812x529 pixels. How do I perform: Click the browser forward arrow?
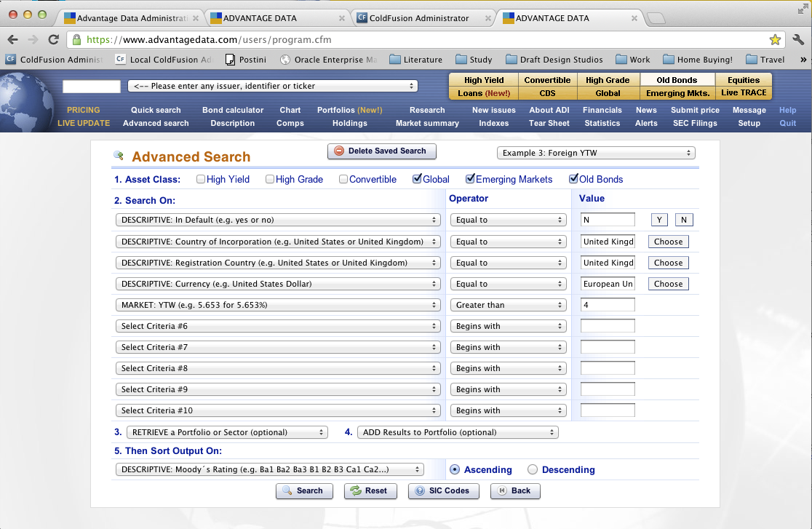point(33,39)
